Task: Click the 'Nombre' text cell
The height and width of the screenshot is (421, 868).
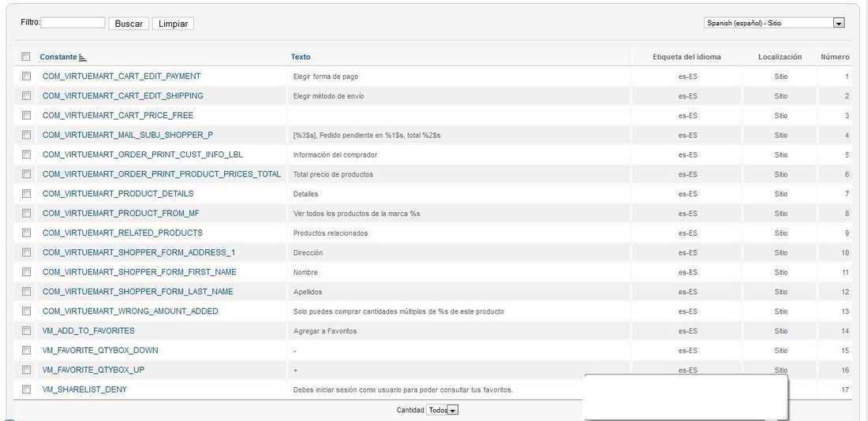Action: (x=305, y=272)
